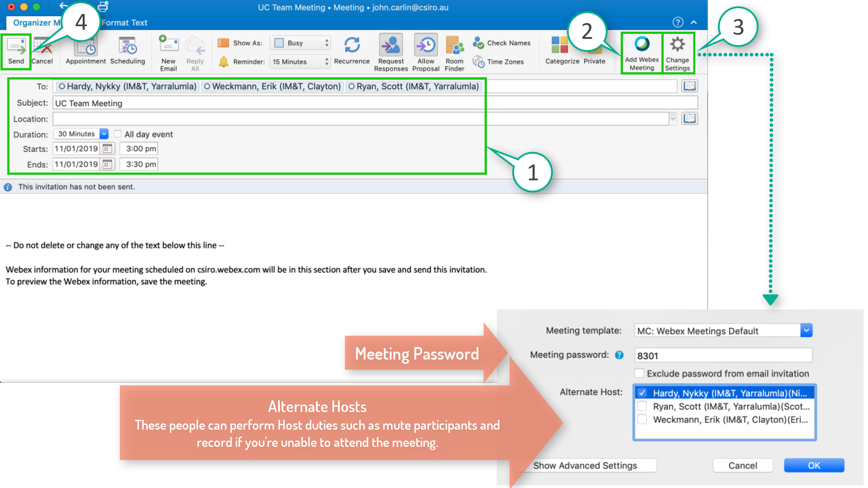
Task: Collapse the ribbon with chevron
Action: pyautogui.click(x=694, y=22)
